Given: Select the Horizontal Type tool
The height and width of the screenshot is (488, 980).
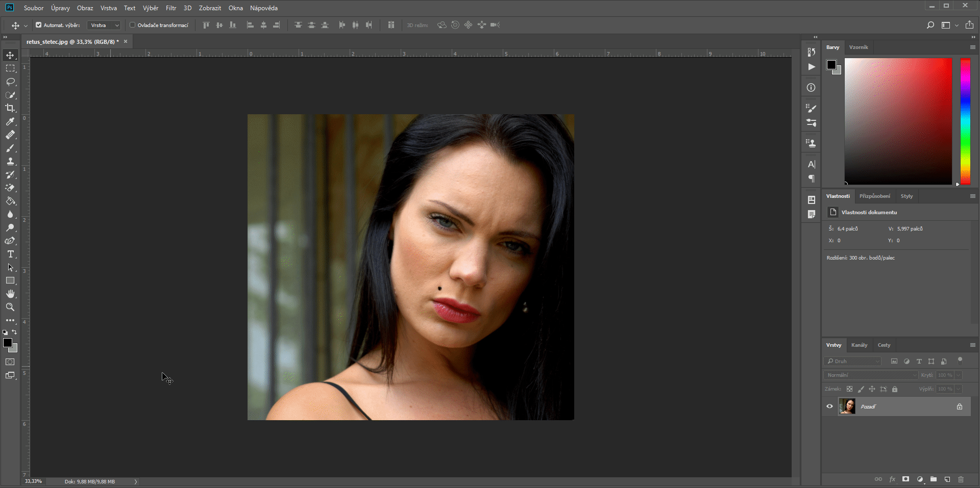Looking at the screenshot, I should [10, 254].
